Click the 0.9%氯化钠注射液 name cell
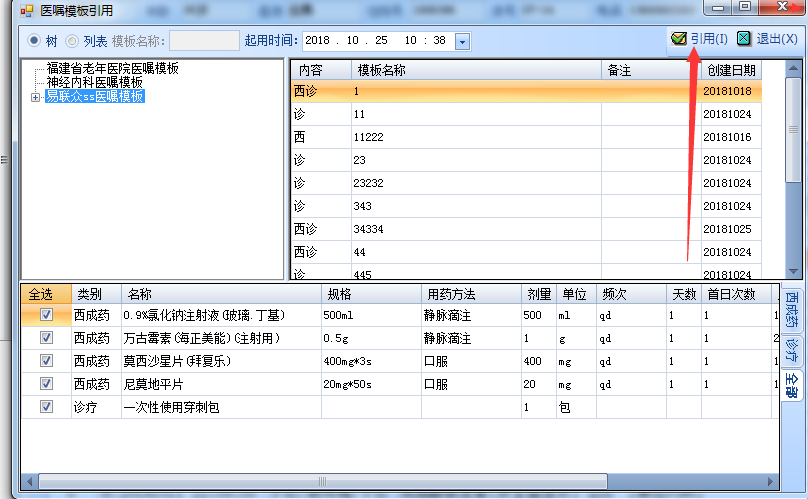This screenshot has height=499, width=808. [x=221, y=315]
